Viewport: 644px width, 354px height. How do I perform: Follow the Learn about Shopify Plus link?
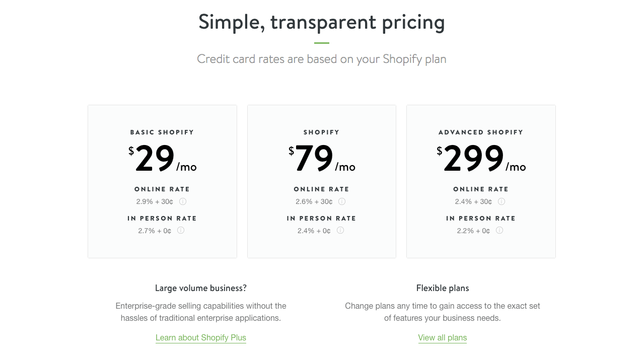[201, 338]
